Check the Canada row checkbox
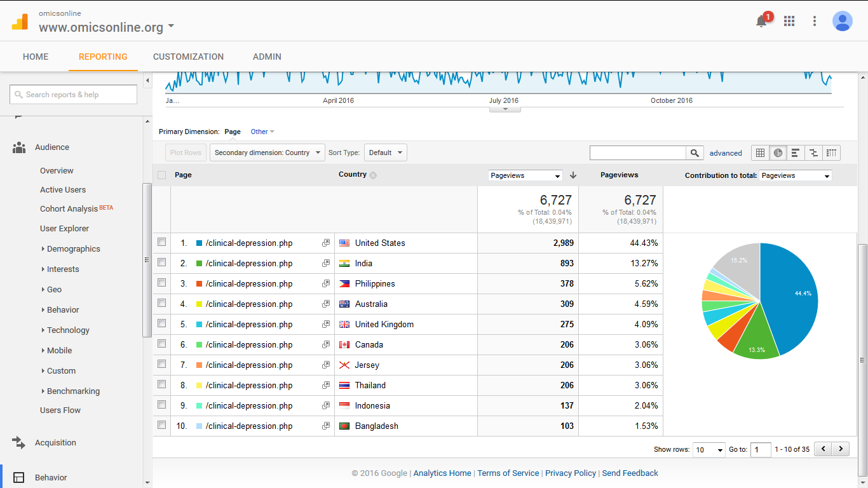The height and width of the screenshot is (488, 868). [x=161, y=343]
